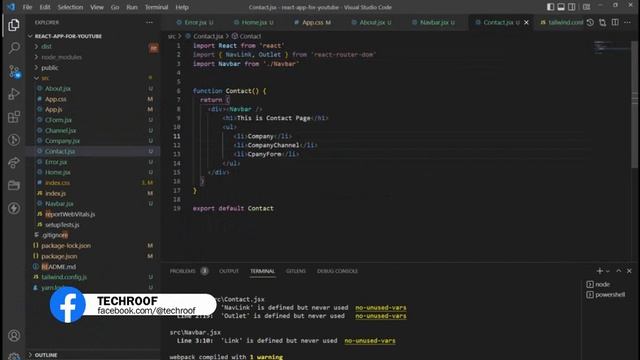Split the editor right
640x360 pixels.
pos(615,22)
